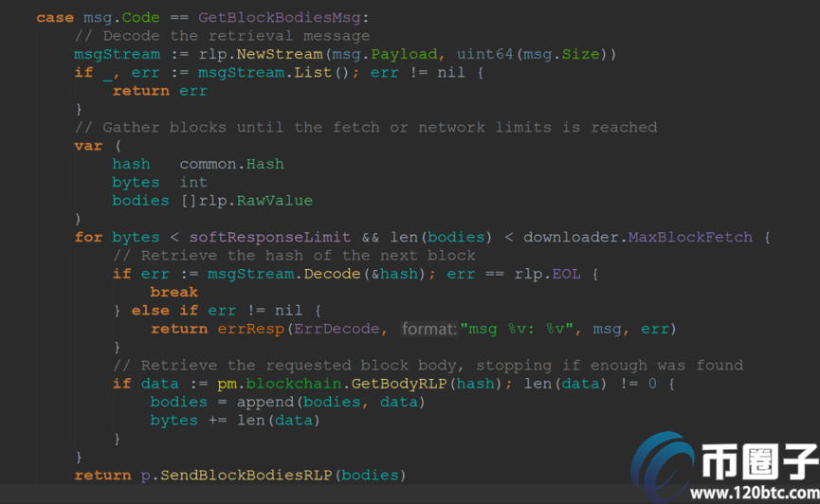Click 'errResp' function call

pyautogui.click(x=251, y=329)
